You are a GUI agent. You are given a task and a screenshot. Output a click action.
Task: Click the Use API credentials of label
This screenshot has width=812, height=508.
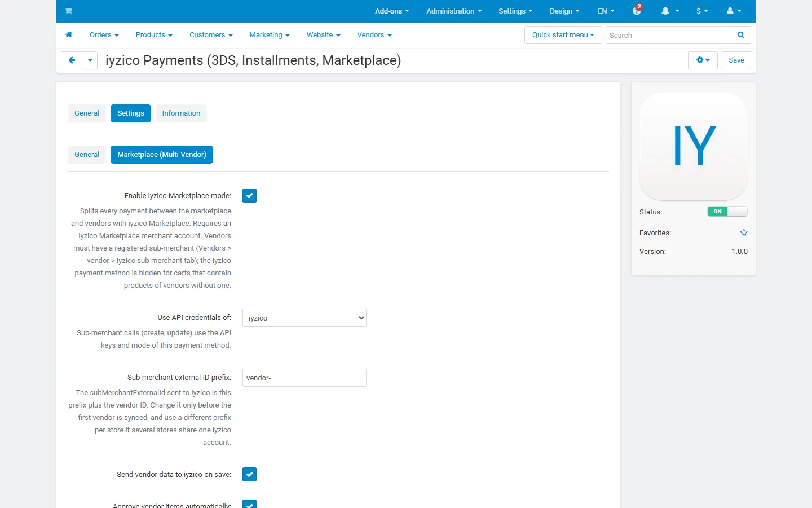pos(194,318)
